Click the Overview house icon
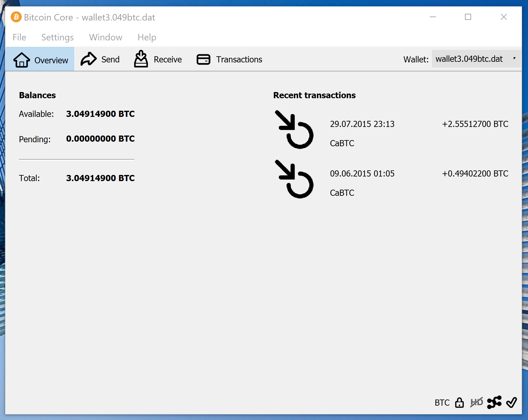The image size is (528, 420). pos(21,60)
